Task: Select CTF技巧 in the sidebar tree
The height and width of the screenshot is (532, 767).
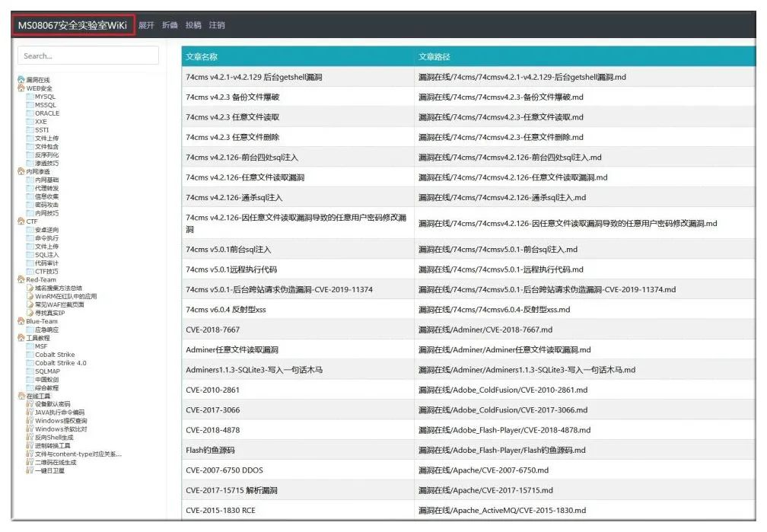Action: click(46, 271)
